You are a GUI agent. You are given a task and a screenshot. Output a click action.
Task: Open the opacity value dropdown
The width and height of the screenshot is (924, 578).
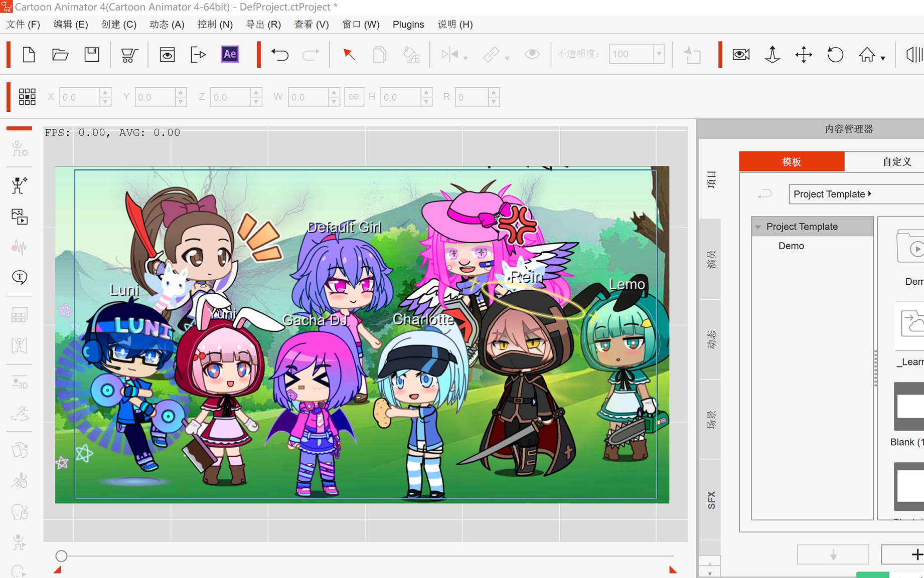(x=659, y=54)
